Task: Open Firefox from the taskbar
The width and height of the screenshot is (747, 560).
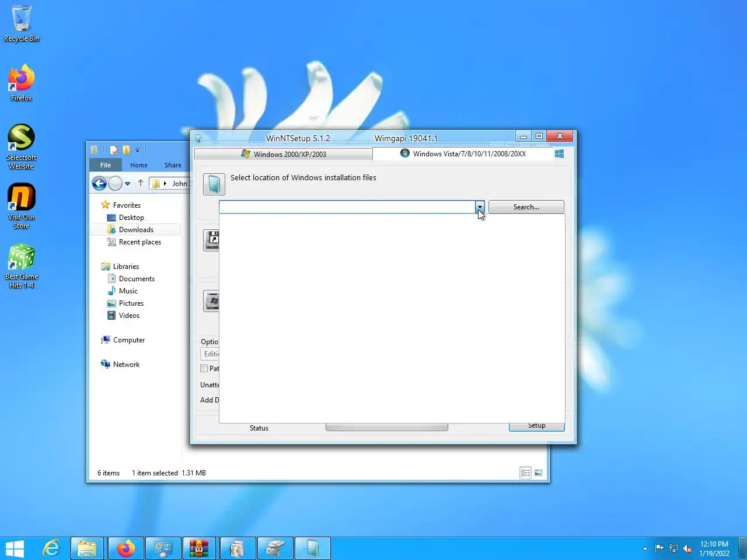Action: point(125,548)
